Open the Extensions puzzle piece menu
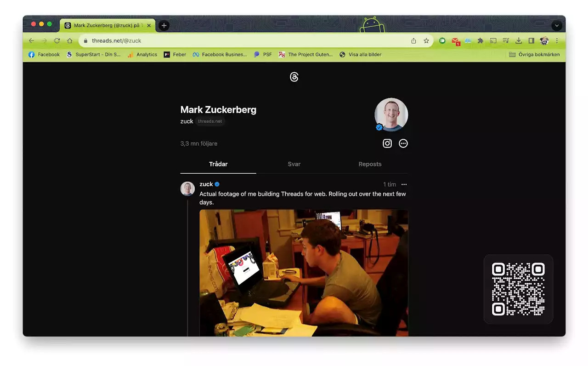 coord(481,40)
